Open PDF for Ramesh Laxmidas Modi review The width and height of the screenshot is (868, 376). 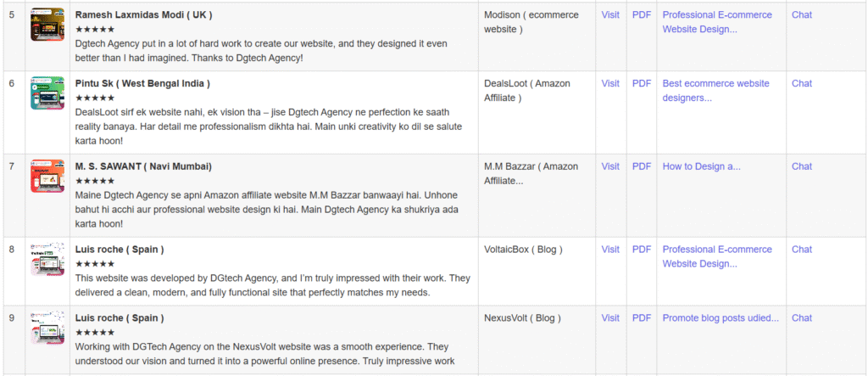tap(642, 15)
